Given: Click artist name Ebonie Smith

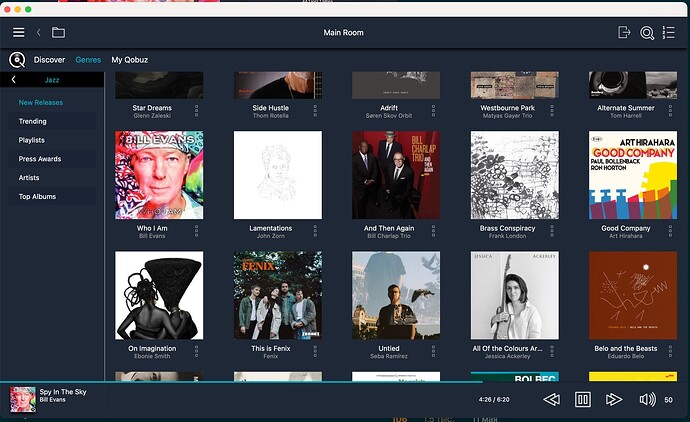Looking at the screenshot, I should (152, 356).
